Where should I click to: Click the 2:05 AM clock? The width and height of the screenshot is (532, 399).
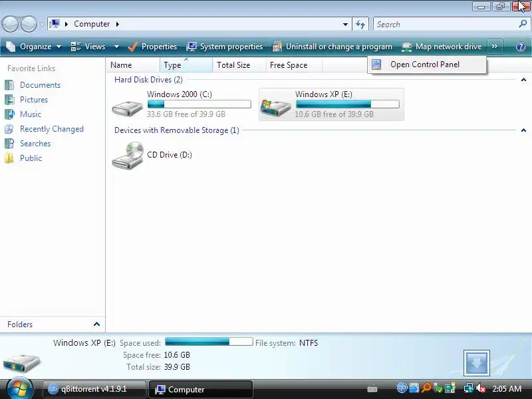tap(507, 389)
